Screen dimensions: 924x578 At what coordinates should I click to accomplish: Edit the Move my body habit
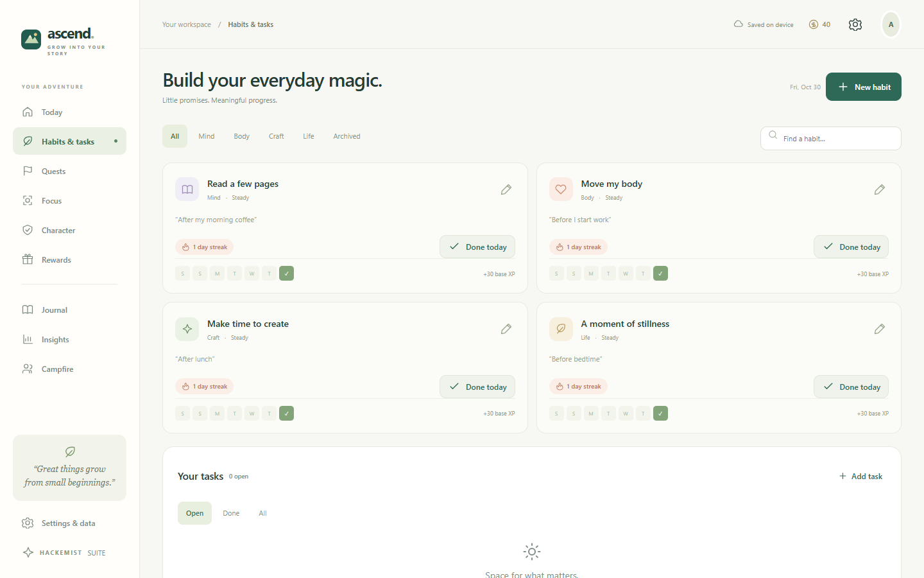click(x=880, y=189)
